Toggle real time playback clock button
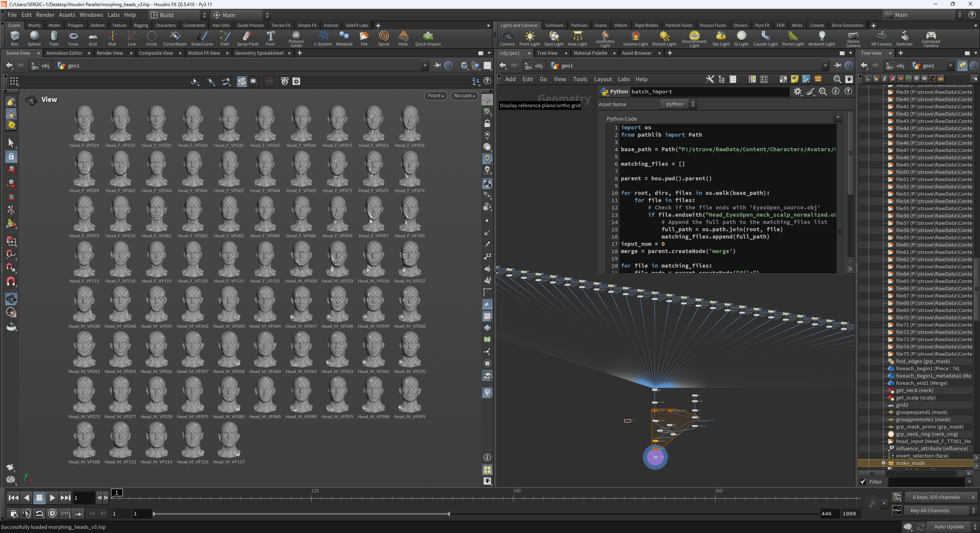Viewport: 980px width, 533px height. (x=52, y=513)
